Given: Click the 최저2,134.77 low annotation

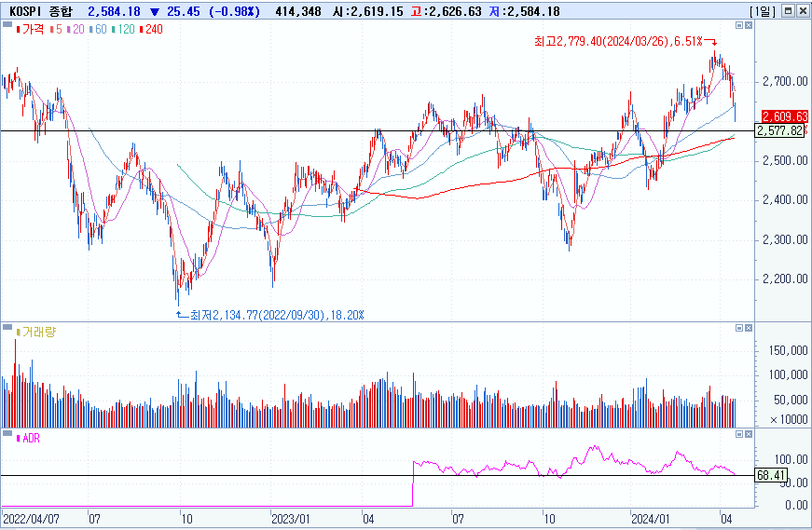Looking at the screenshot, I should tap(277, 315).
